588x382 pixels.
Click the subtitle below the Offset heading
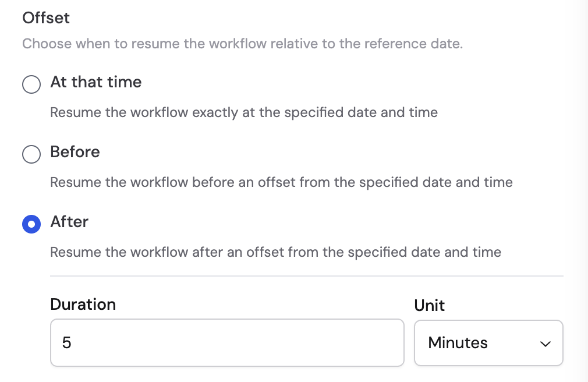click(242, 43)
